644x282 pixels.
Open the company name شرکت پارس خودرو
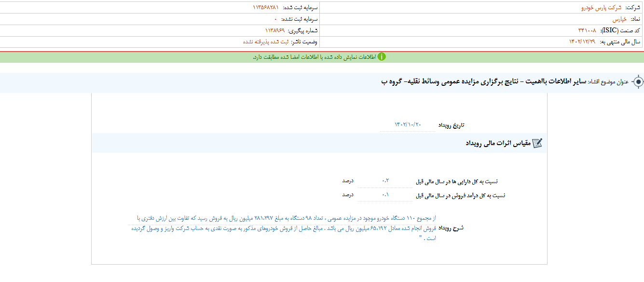602,8
